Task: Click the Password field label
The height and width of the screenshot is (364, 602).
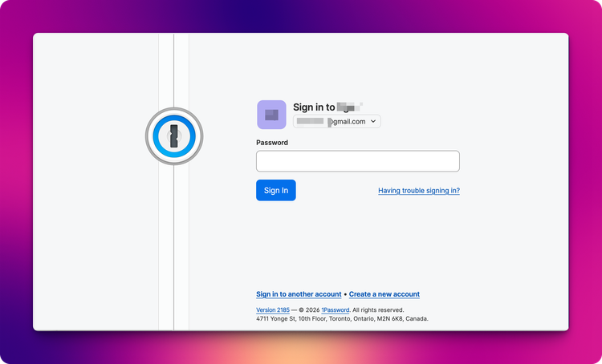Action: click(x=272, y=143)
